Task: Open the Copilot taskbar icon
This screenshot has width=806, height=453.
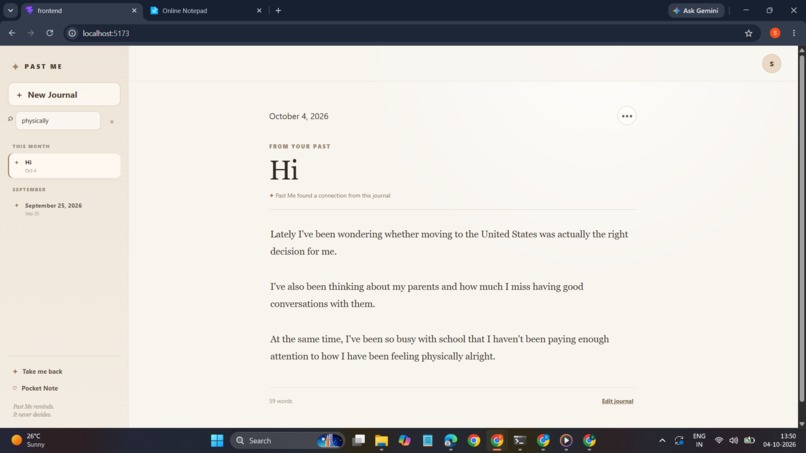Action: click(x=405, y=441)
